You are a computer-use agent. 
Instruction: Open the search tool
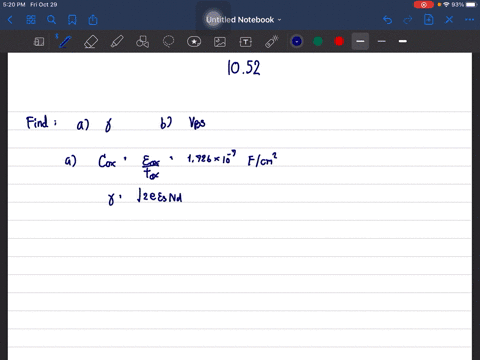click(x=51, y=20)
